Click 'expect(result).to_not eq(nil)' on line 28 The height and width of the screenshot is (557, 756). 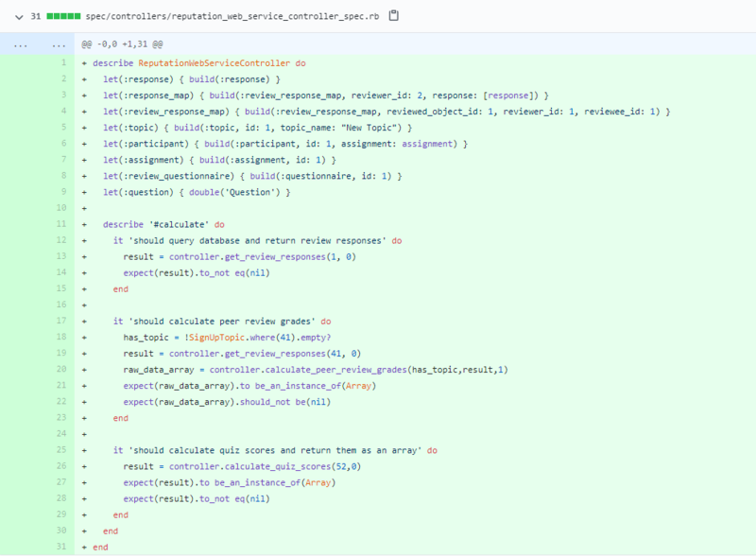[197, 498]
